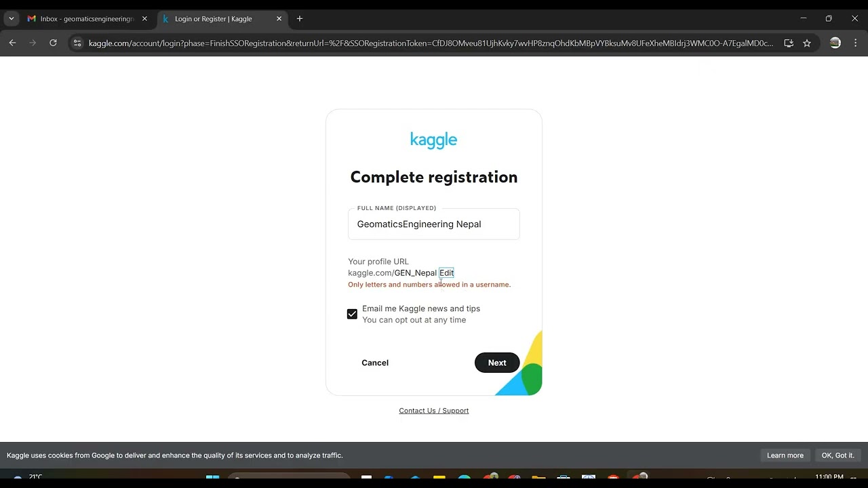Click the username error message text
This screenshot has width=868, height=488.
[x=429, y=285]
